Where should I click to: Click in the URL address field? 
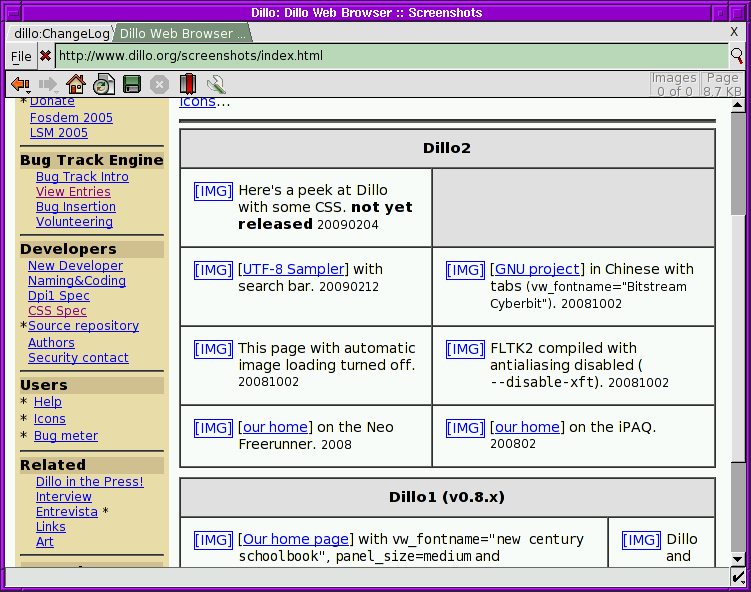[391, 56]
